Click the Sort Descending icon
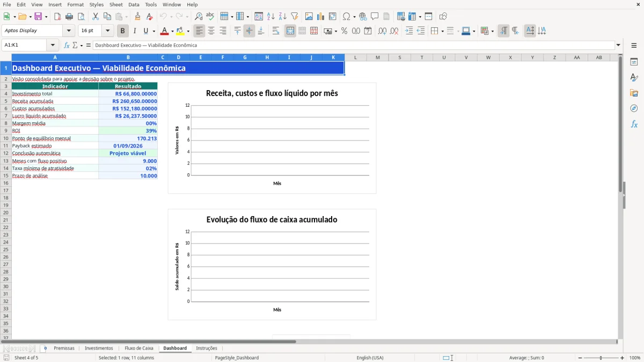644x362 pixels. click(283, 17)
